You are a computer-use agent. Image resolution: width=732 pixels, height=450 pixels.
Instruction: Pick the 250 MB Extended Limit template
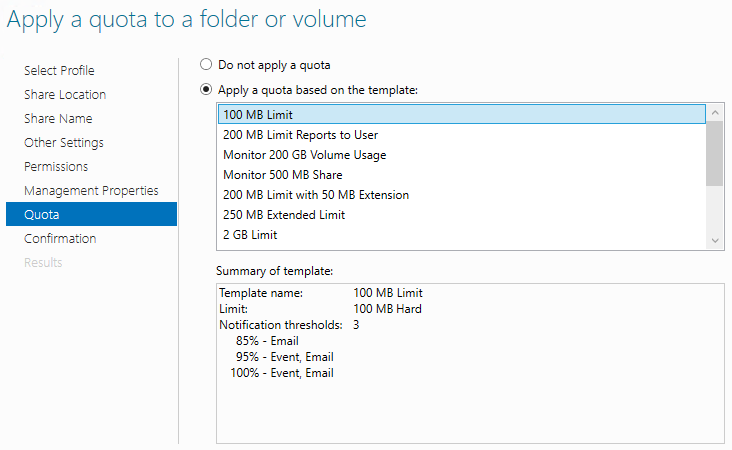[x=283, y=215]
